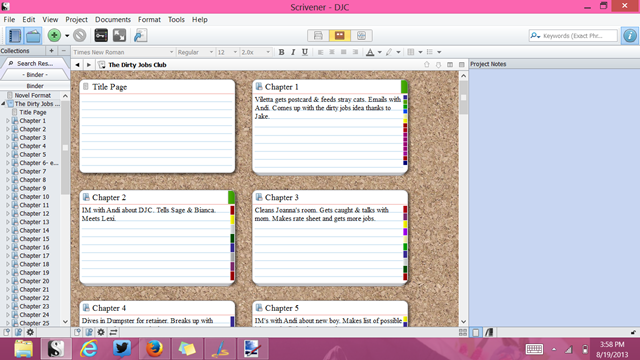Collapse The Dirty Jobs folder
The image size is (640, 360).
coord(3,104)
